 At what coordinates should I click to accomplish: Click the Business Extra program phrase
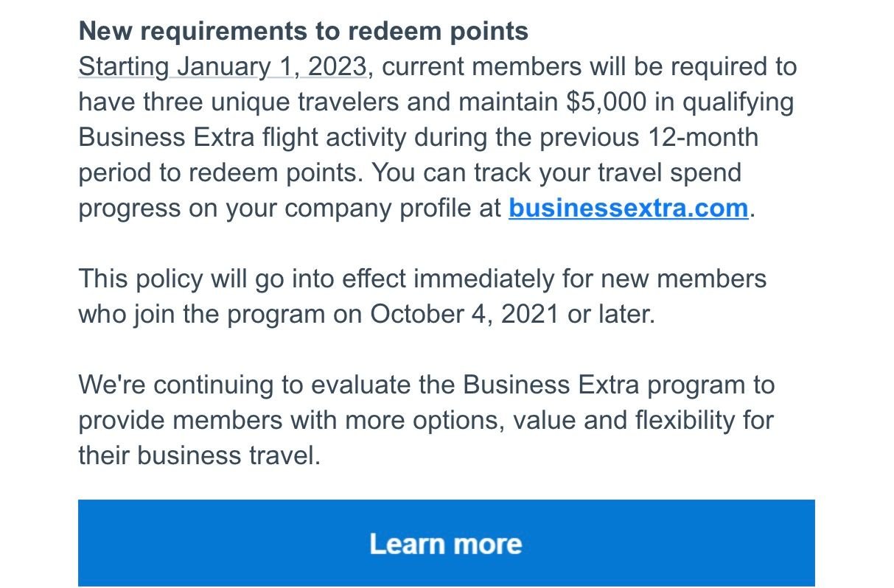(x=610, y=385)
